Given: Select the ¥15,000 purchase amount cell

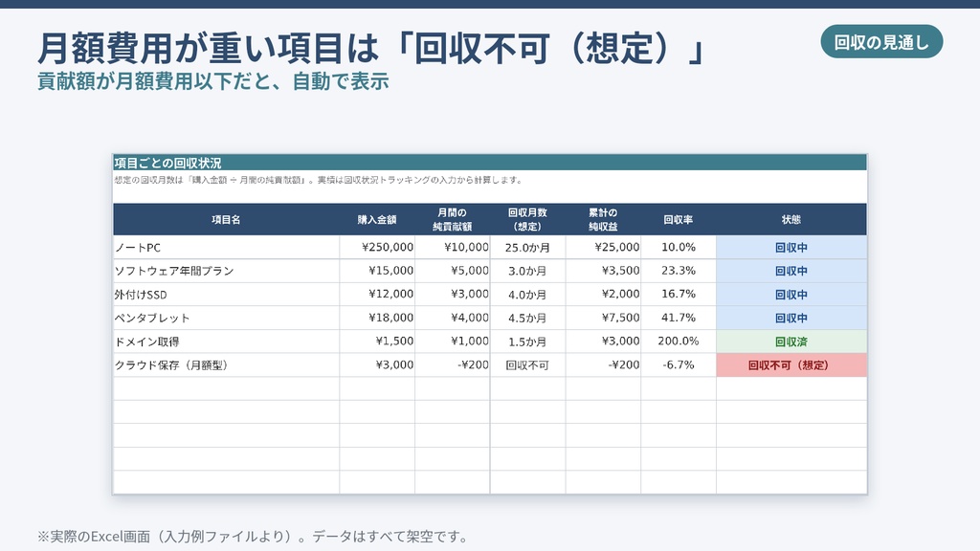Looking at the screenshot, I should point(377,271).
